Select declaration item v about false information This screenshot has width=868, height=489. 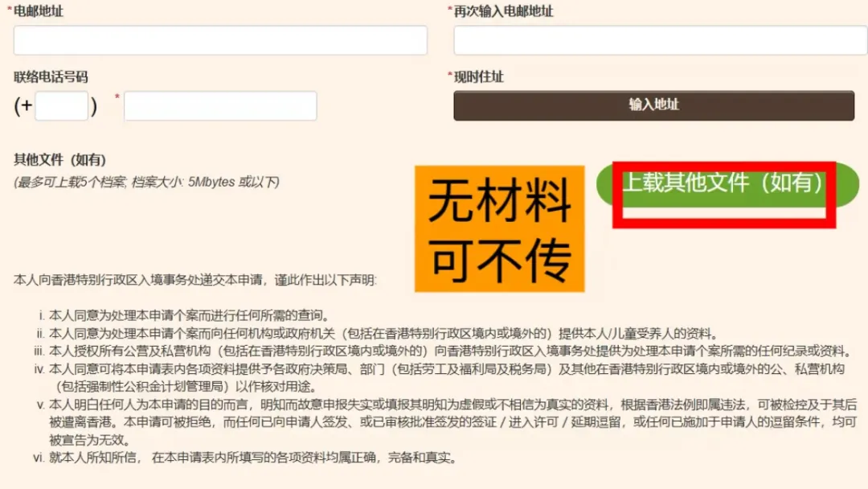coord(447,422)
